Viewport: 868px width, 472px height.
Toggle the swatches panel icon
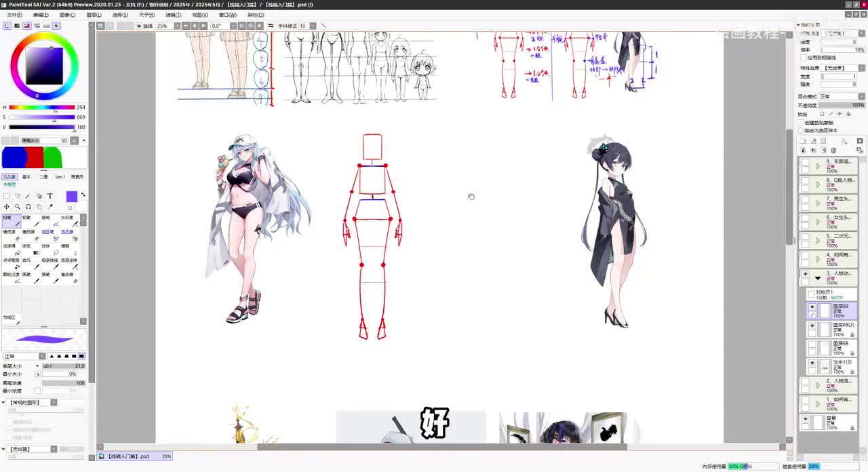click(x=46, y=26)
